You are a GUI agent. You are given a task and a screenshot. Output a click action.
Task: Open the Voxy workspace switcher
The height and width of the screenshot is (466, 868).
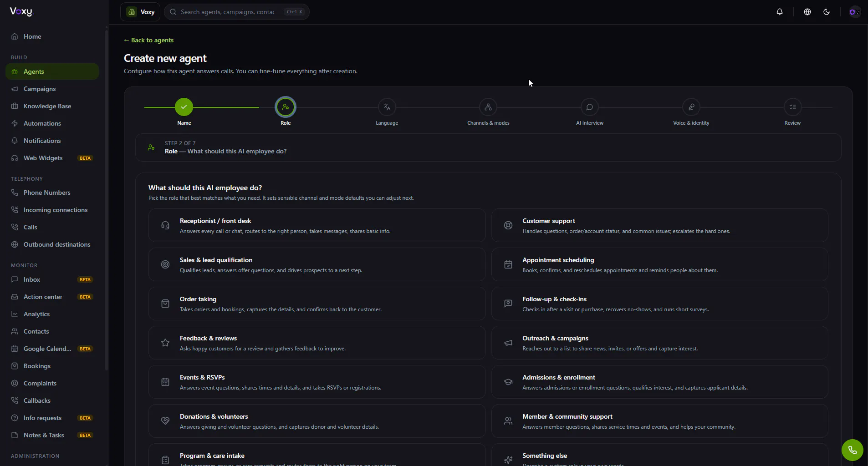tap(140, 12)
